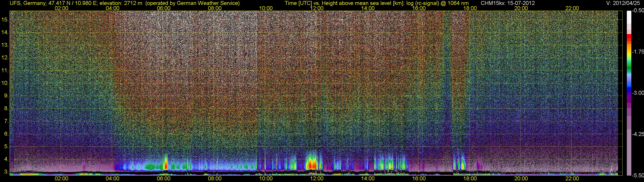Click the '-0.50' color scale value

(638, 10)
